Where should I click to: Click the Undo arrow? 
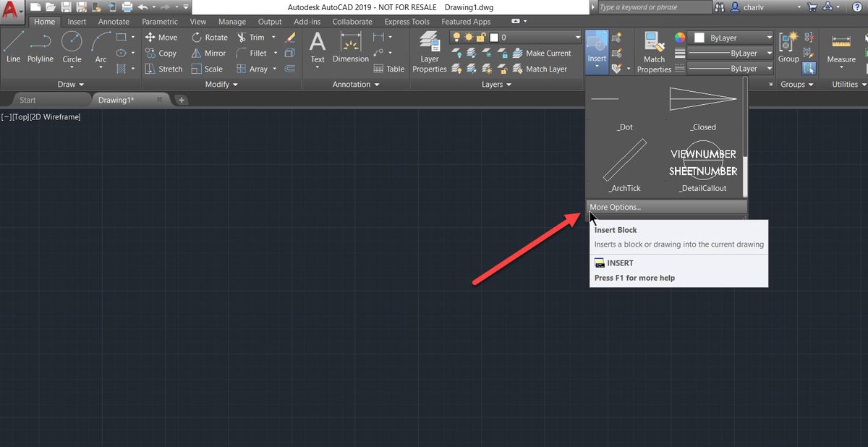pyautogui.click(x=142, y=7)
